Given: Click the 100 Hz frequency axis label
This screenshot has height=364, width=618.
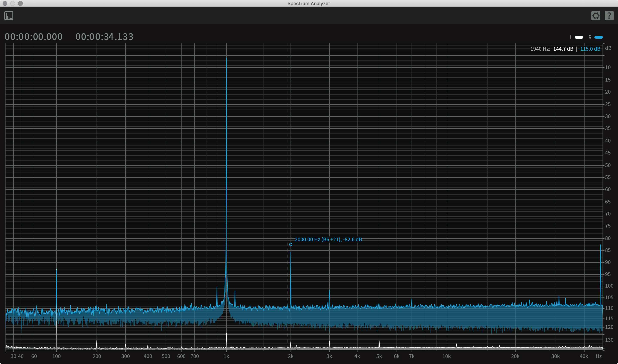Looking at the screenshot, I should 56,356.
